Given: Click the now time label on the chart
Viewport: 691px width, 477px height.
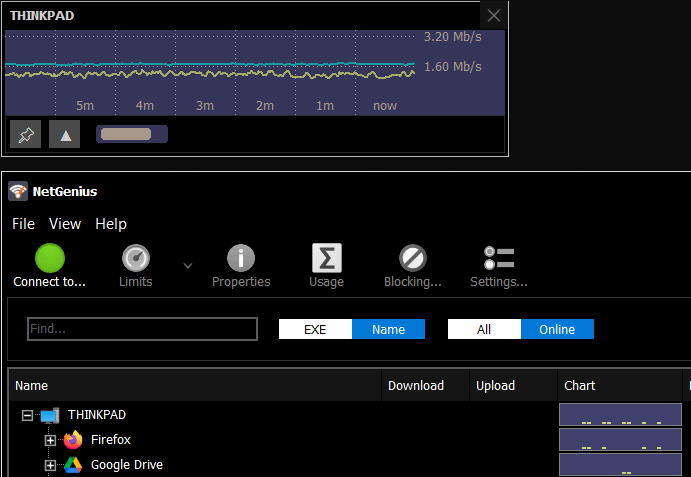Looking at the screenshot, I should point(385,106).
